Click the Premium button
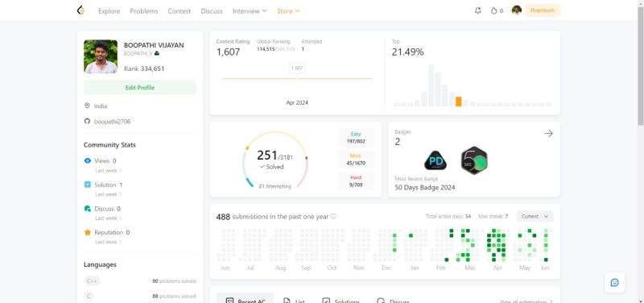 coord(542,10)
